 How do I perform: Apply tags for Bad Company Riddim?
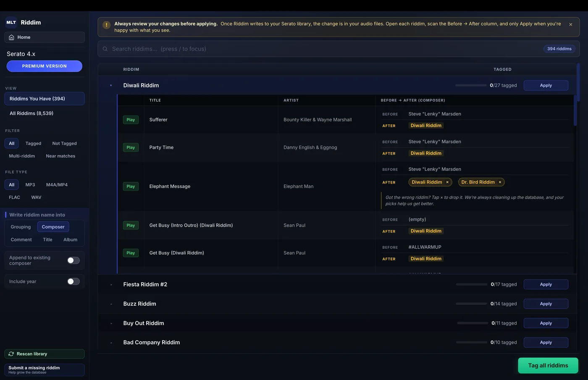546,342
